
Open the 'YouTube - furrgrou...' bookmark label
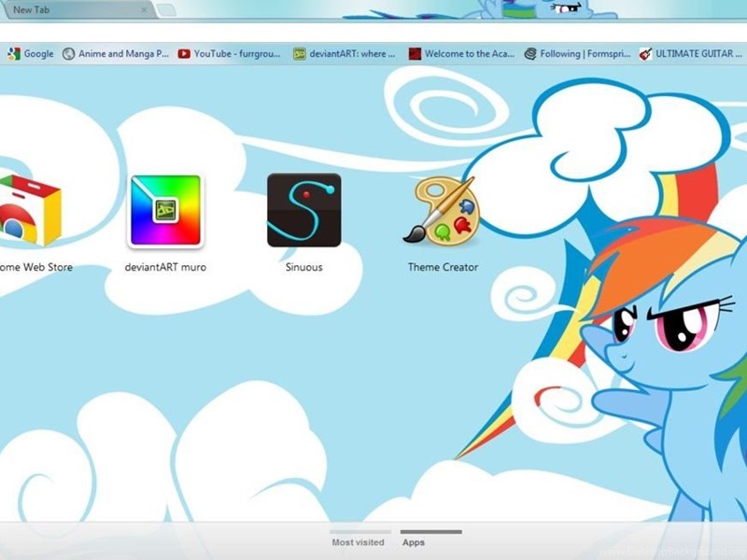coord(237,54)
